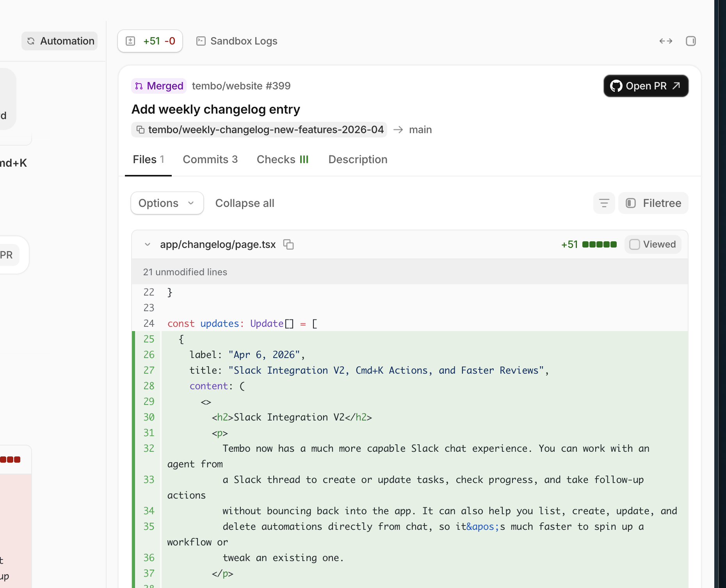Open Sandbox Logs

(237, 41)
